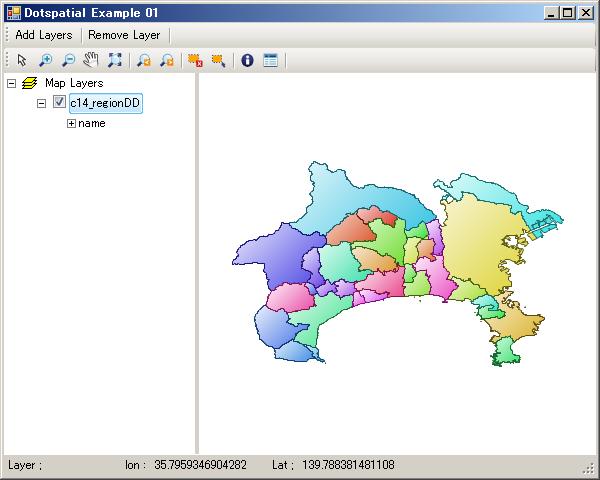Click the Deselect features icon
Viewport: 600px width, 480px height.
[x=195, y=60]
